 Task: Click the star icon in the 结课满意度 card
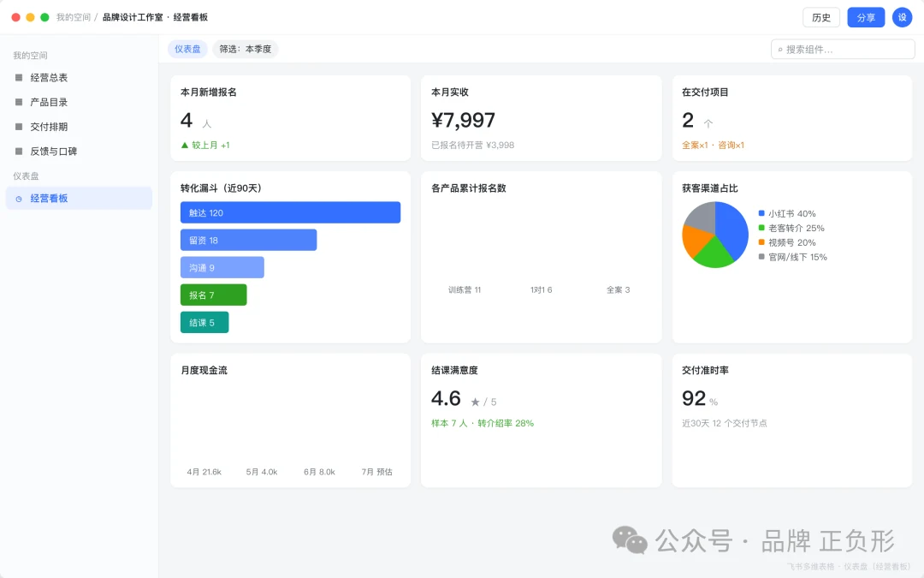pos(475,402)
